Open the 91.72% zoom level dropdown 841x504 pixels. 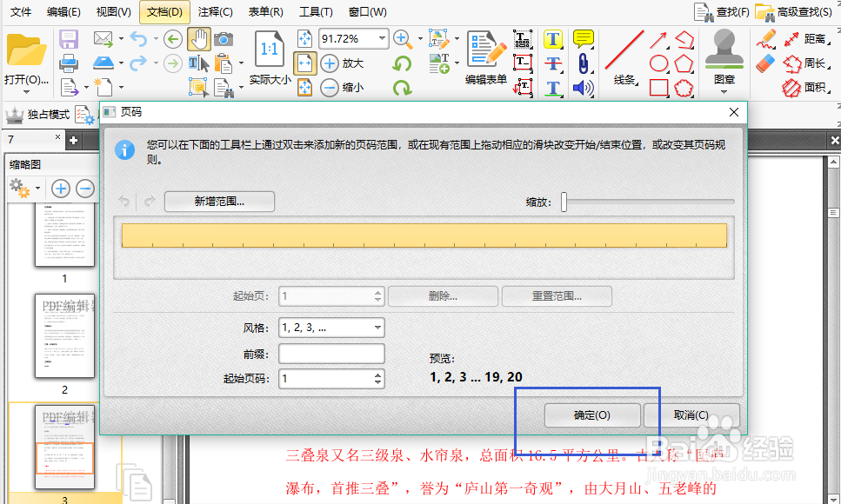351,38
